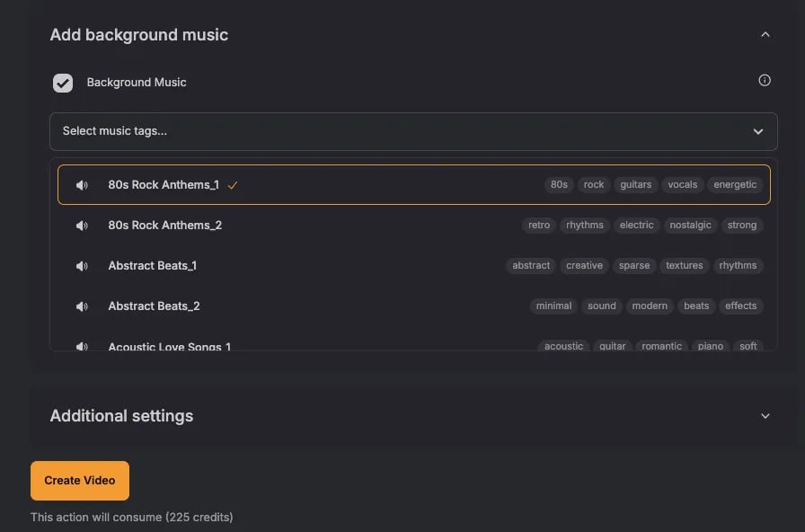Expand the Additional settings section

765,416
